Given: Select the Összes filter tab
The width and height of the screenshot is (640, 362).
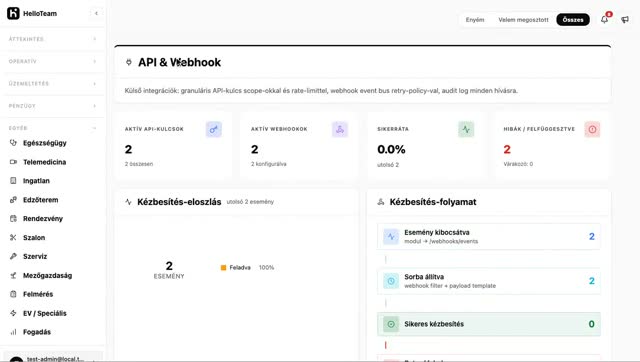Looking at the screenshot, I should 573,20.
